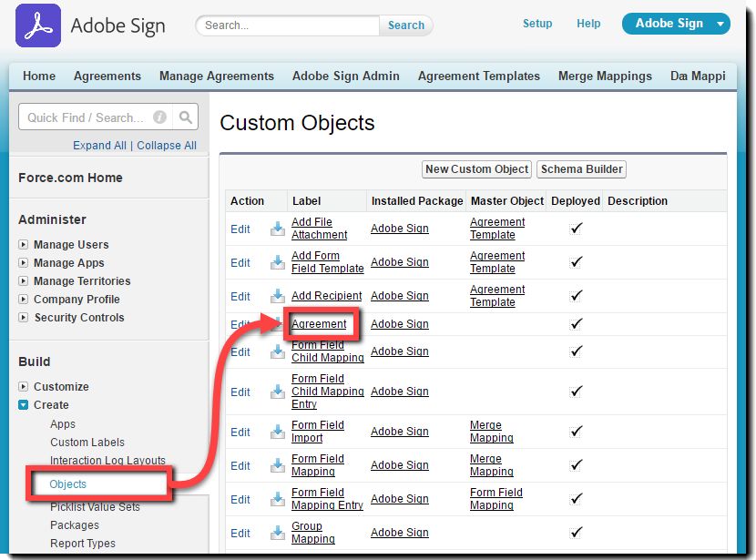Screen dimensions: 756x560
Task: Expand the Manage Apps section
Action: point(23,262)
